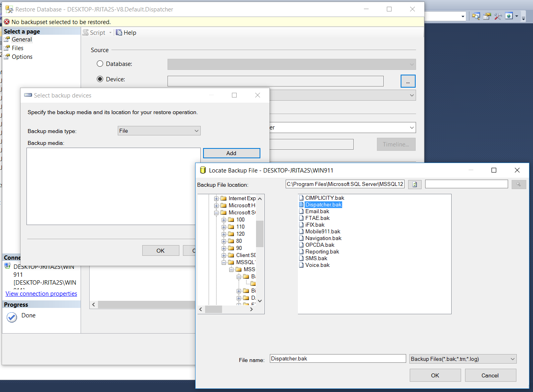Open the backup file type filter dropdown
The image size is (533, 392).
point(463,359)
